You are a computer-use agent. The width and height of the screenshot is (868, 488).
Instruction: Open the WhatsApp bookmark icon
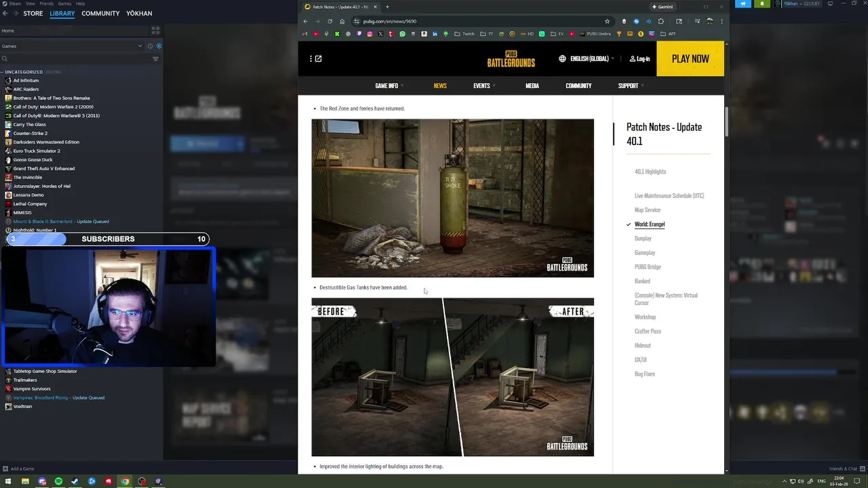[x=402, y=34]
